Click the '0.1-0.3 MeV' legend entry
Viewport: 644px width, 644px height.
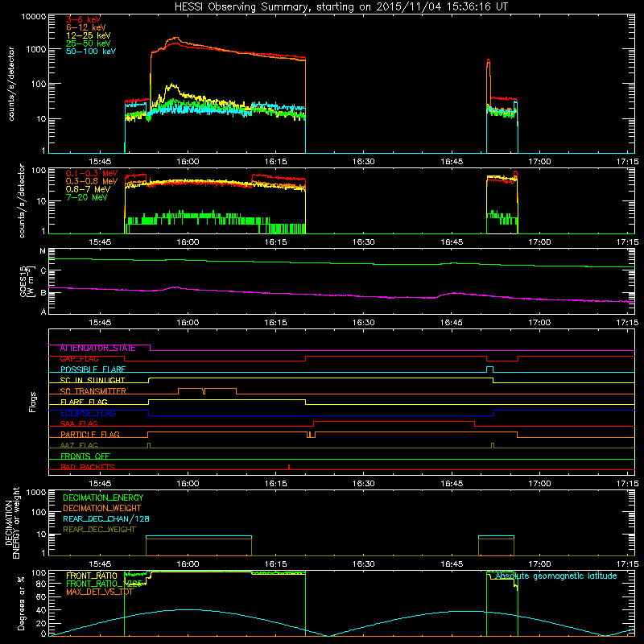point(92,173)
